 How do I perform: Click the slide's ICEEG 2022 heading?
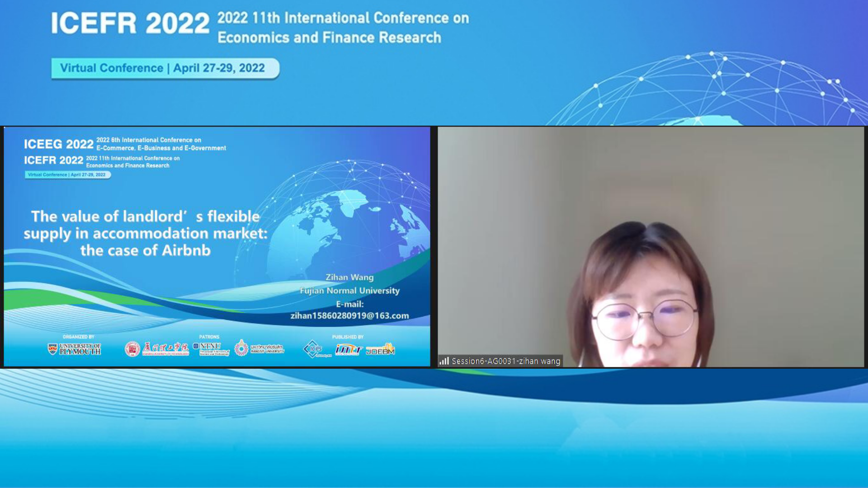[59, 144]
